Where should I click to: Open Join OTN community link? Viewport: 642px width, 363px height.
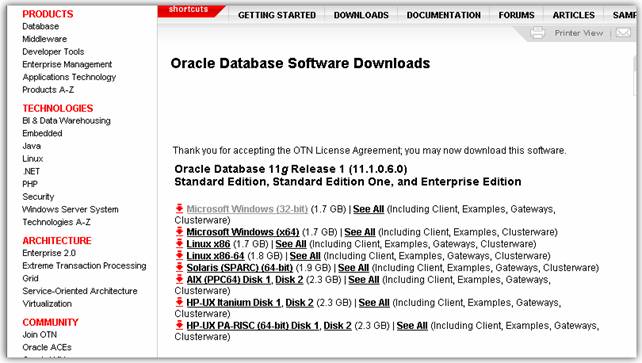[40, 335]
